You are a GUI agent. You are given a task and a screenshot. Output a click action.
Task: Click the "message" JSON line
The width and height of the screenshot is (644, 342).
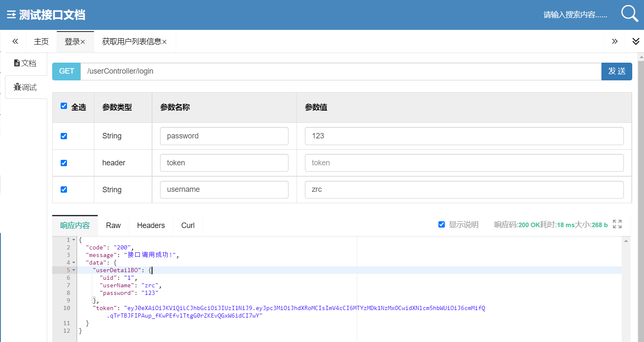(x=132, y=255)
